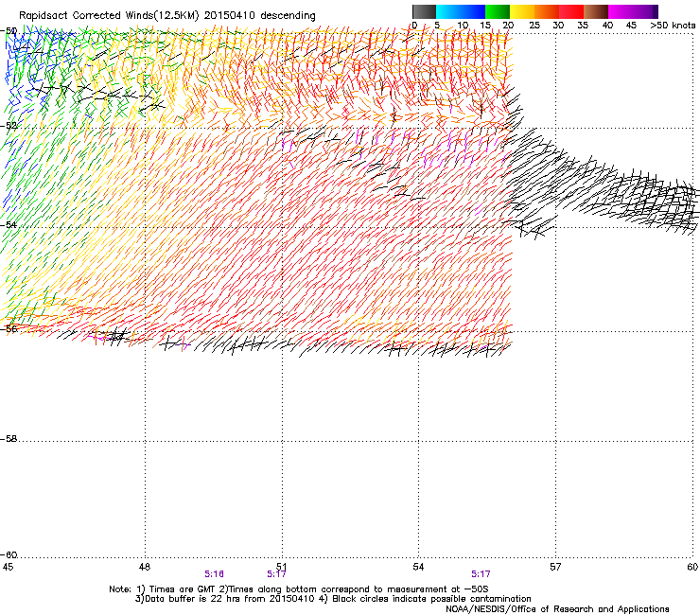700x615 pixels.
Task: Click the legend label '10'
Action: pyautogui.click(x=463, y=26)
